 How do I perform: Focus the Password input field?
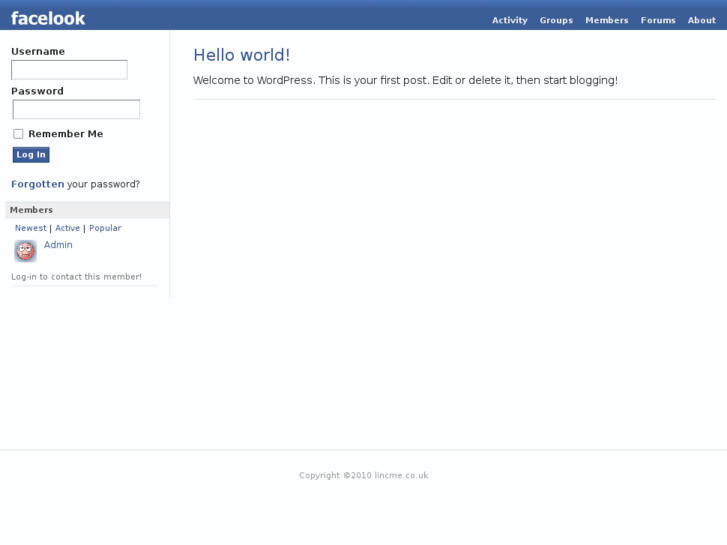[x=76, y=109]
